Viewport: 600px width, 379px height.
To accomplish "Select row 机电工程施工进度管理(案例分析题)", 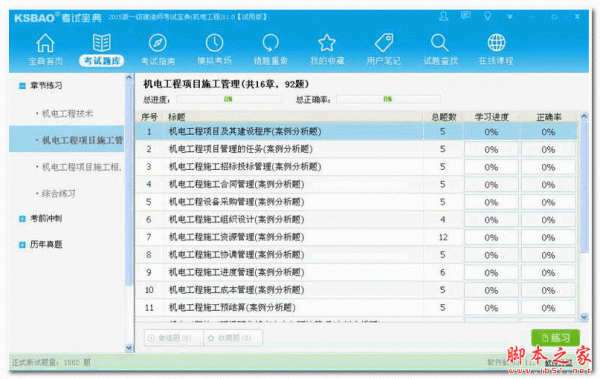I will (357, 273).
